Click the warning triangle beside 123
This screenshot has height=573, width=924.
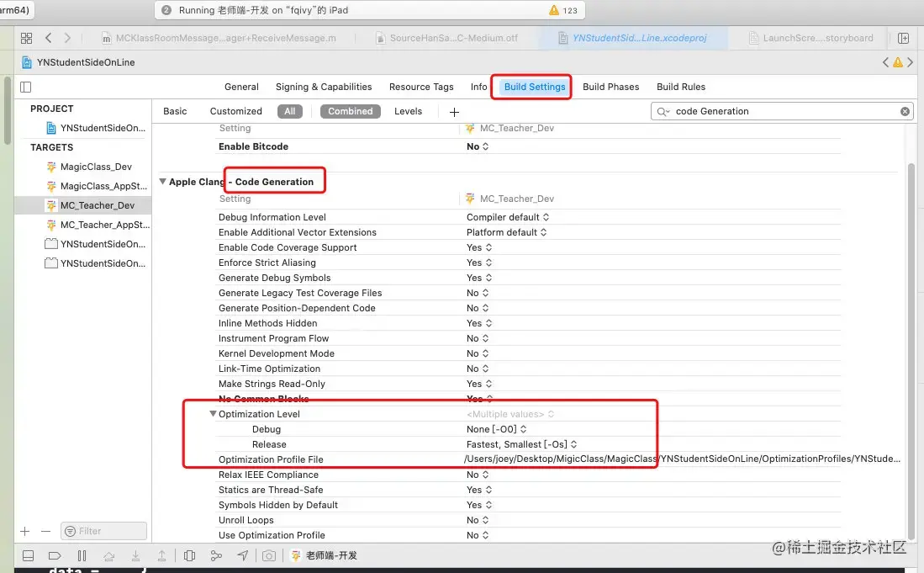554,10
